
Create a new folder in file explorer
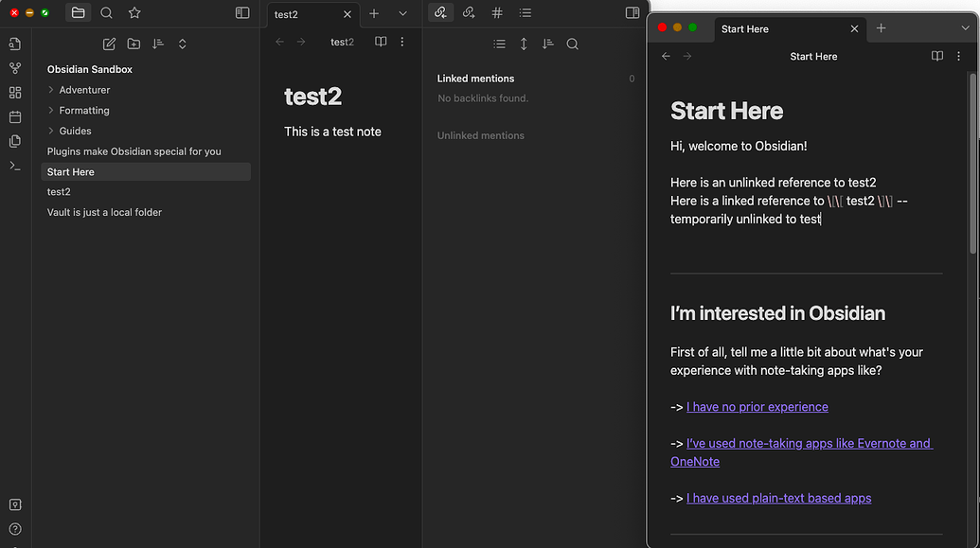coord(134,44)
